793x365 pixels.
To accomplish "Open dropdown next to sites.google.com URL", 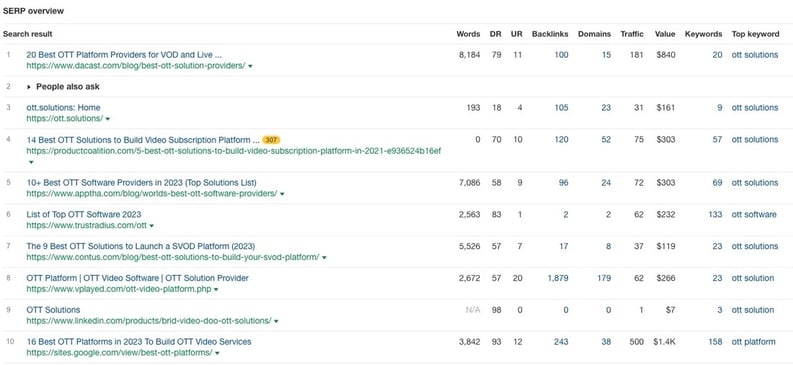I will (x=217, y=353).
